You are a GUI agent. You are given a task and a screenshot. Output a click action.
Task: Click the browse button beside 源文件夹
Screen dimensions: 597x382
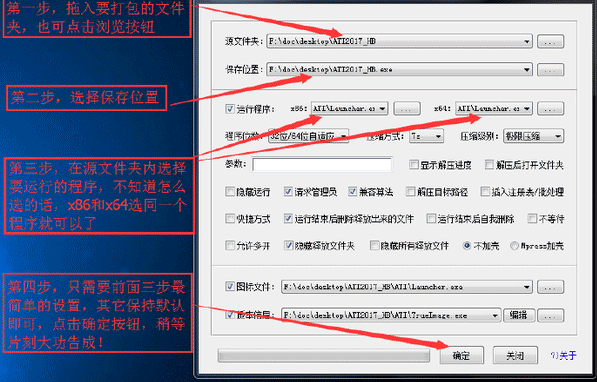(x=550, y=41)
